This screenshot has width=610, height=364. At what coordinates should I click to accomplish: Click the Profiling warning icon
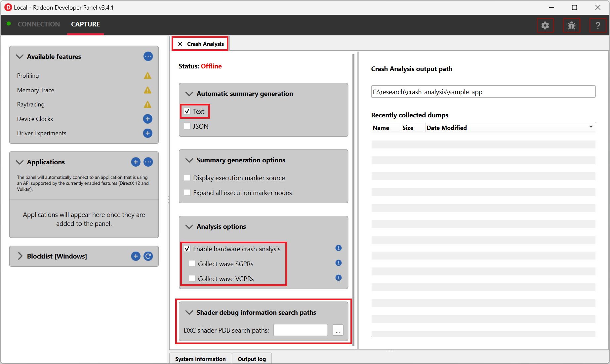[147, 76]
